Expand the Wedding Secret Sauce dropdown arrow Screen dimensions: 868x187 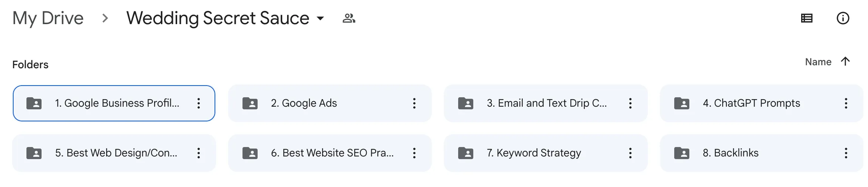(320, 18)
